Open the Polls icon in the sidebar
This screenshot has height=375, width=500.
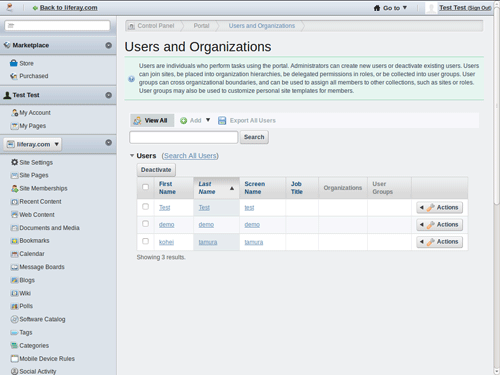coord(14,306)
